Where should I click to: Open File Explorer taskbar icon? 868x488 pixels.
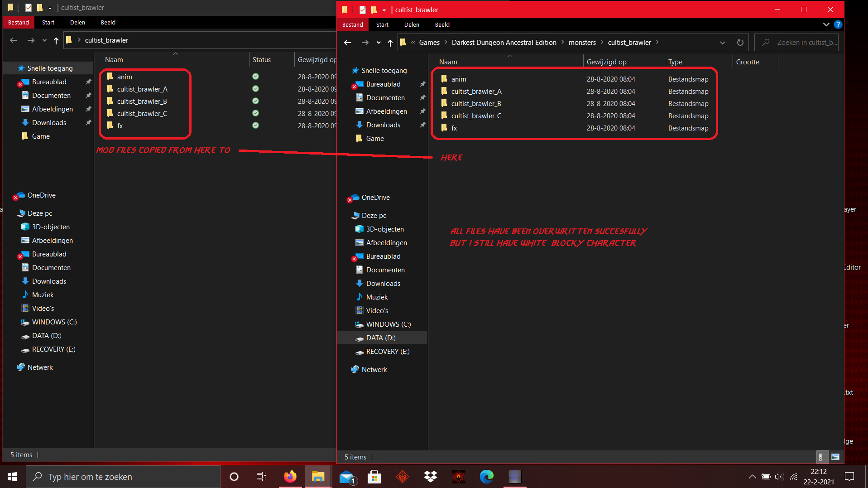click(x=318, y=477)
